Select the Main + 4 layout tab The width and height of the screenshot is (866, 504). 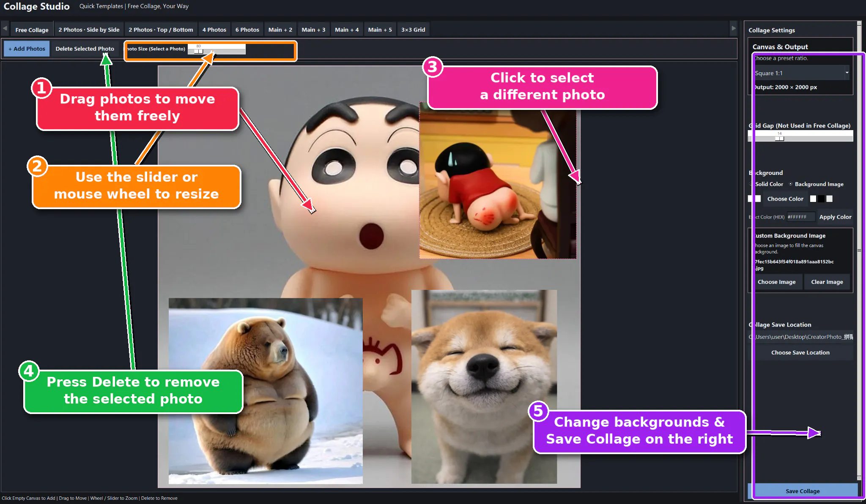coord(346,30)
